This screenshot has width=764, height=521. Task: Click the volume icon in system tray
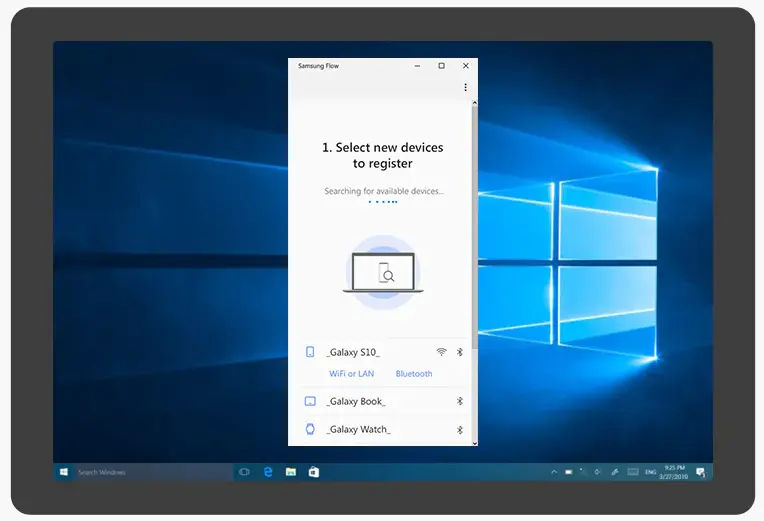click(x=598, y=472)
